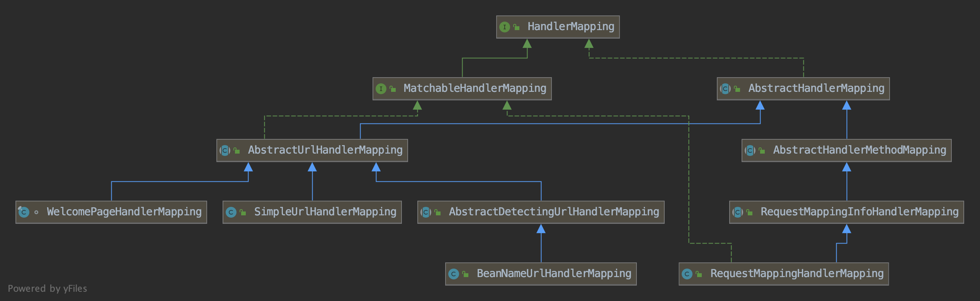Click the abstract class icon on AbstractUrlHandlerMapping
The height and width of the screenshot is (301, 980).
point(225,150)
